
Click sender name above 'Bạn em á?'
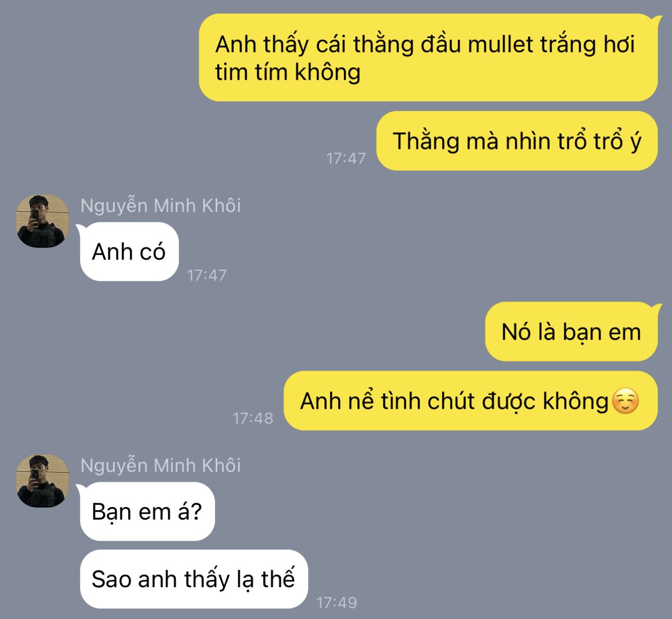[160, 465]
